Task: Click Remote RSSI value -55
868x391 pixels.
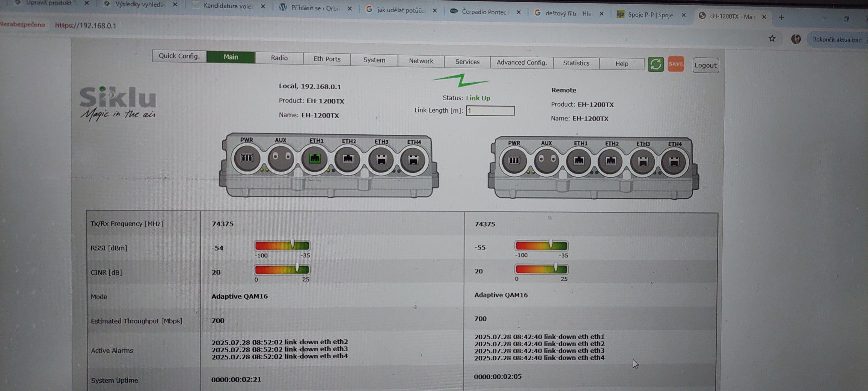Action: pos(480,247)
